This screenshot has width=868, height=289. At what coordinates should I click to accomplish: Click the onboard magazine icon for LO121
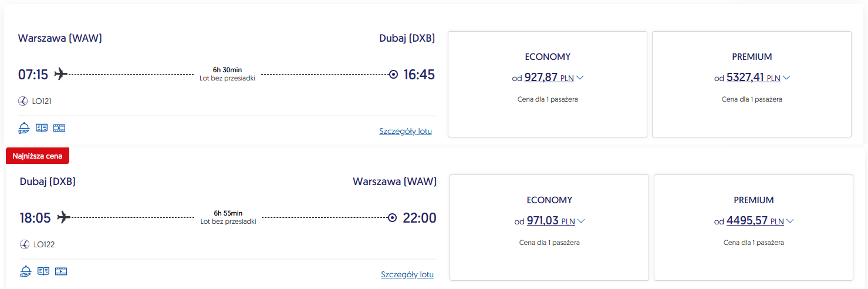(x=41, y=127)
